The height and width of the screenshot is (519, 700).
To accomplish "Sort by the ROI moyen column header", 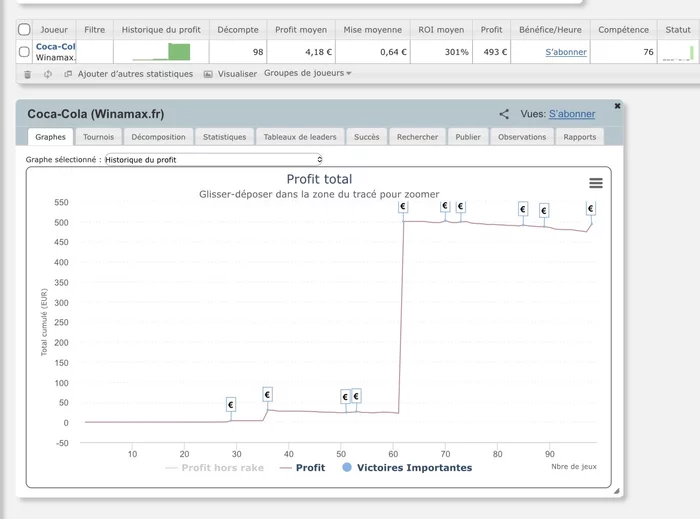I will 441,30.
